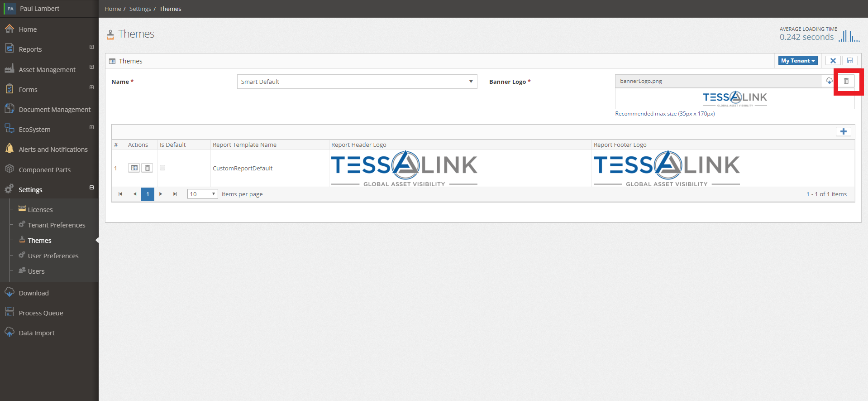Open the Name theme dropdown

(357, 82)
